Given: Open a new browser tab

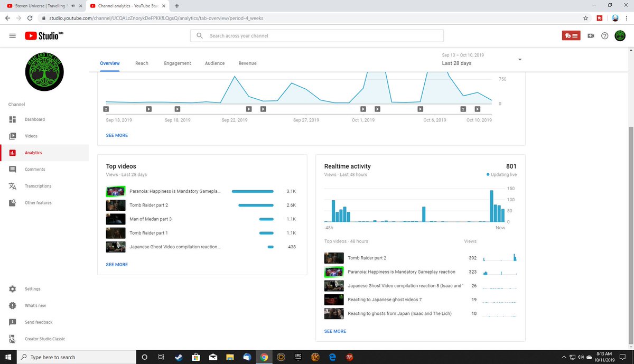Looking at the screenshot, I should [176, 6].
